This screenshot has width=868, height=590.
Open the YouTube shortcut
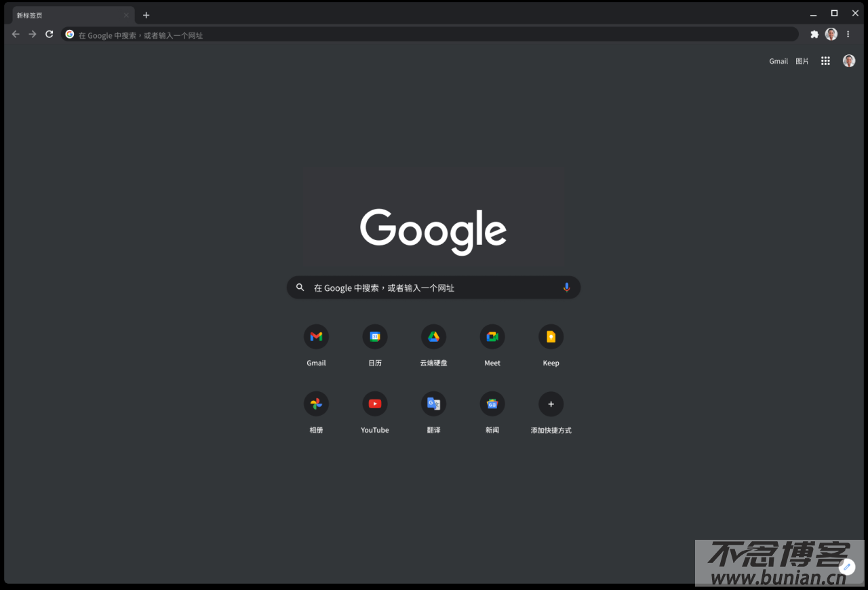tap(375, 413)
